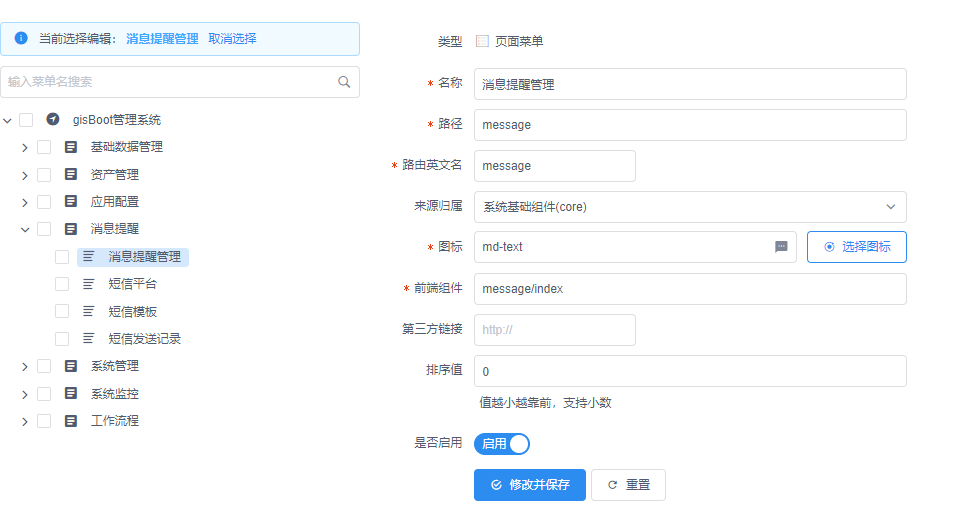The height and width of the screenshot is (514, 958).
Task: Click the folder icon next to 系统监控
Action: point(71,393)
